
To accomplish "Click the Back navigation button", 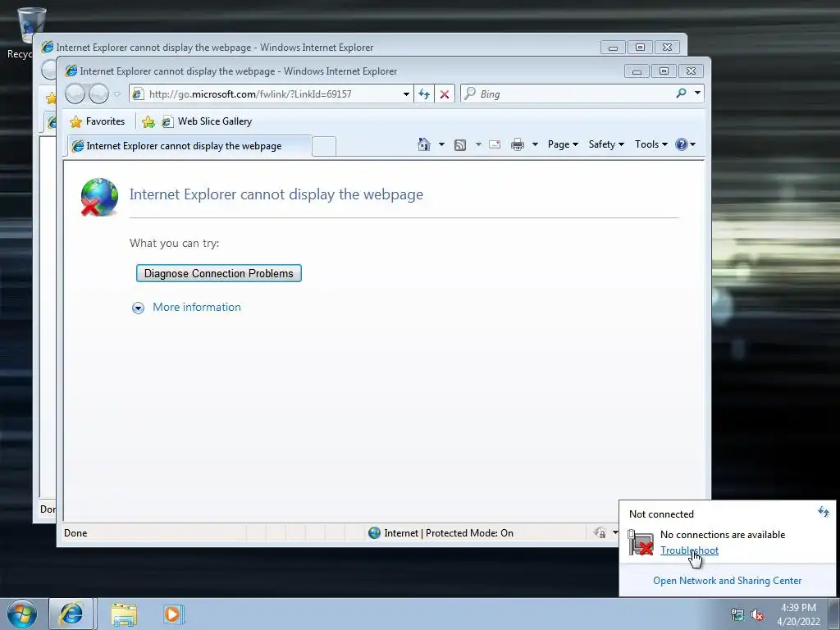I will point(75,94).
